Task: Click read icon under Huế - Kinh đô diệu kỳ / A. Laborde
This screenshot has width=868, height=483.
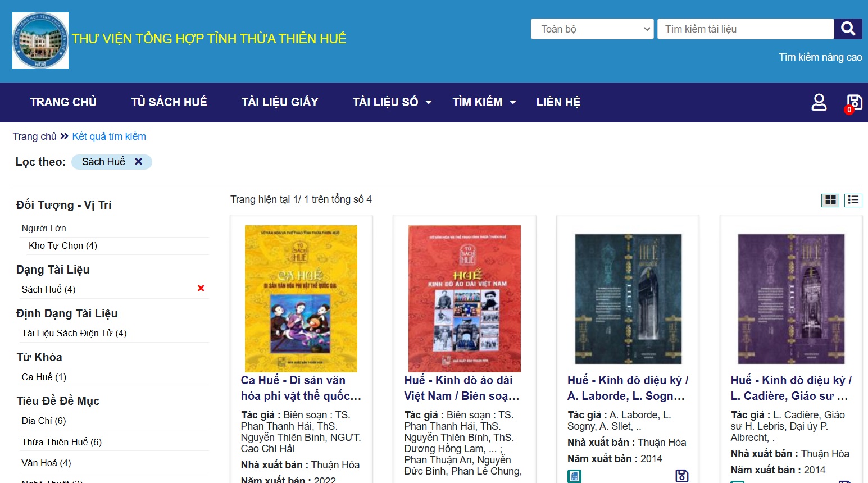Action: point(574,477)
